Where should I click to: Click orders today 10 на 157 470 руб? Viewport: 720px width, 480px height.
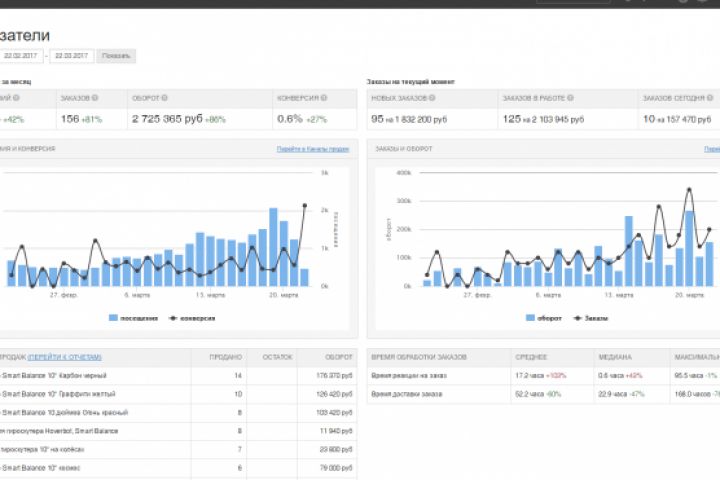point(677,119)
